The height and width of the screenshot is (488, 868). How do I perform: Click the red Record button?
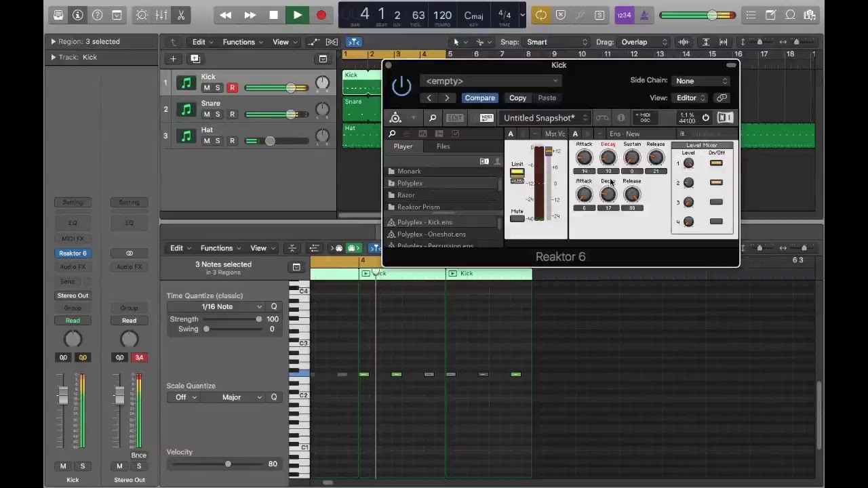click(321, 15)
